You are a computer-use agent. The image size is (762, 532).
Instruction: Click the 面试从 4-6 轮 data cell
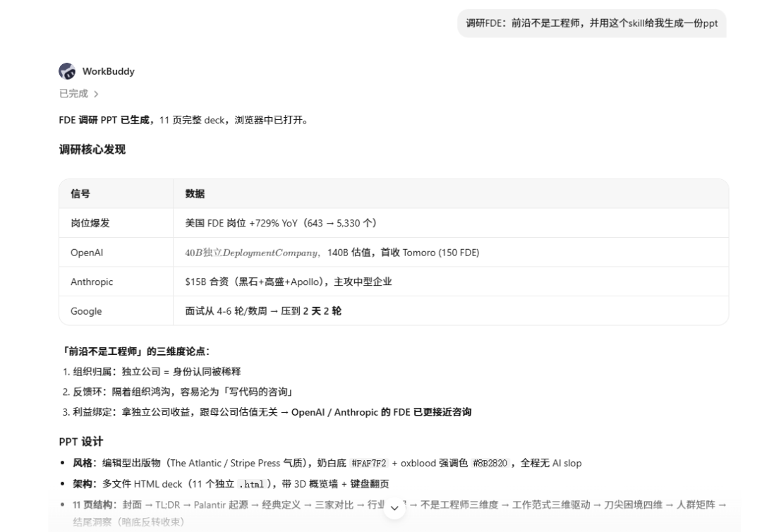[x=450, y=311]
